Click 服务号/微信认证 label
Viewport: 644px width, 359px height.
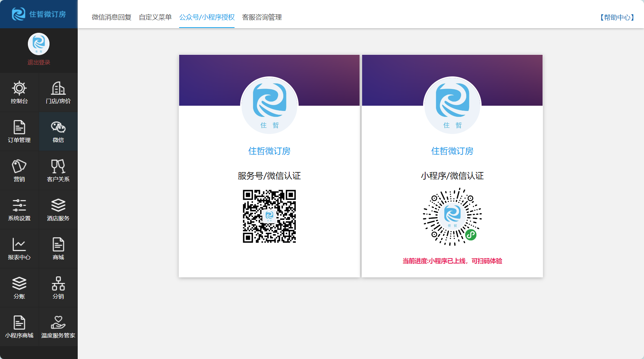click(x=269, y=176)
